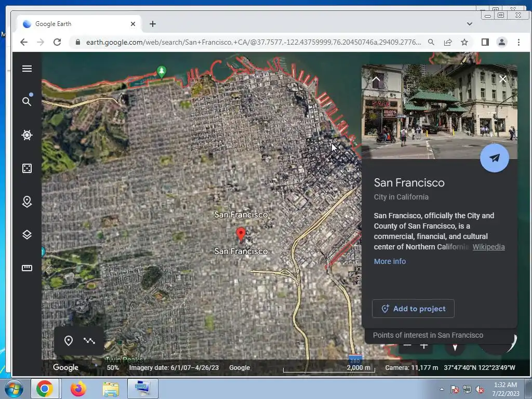Go back in Chrome
Viewport: 532px width, 399px height.
(24, 42)
